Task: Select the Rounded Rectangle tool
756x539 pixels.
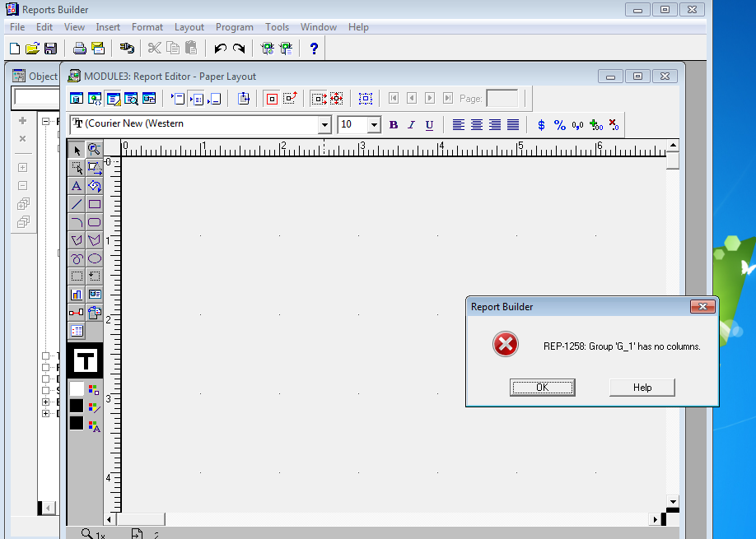Action: pyautogui.click(x=95, y=222)
